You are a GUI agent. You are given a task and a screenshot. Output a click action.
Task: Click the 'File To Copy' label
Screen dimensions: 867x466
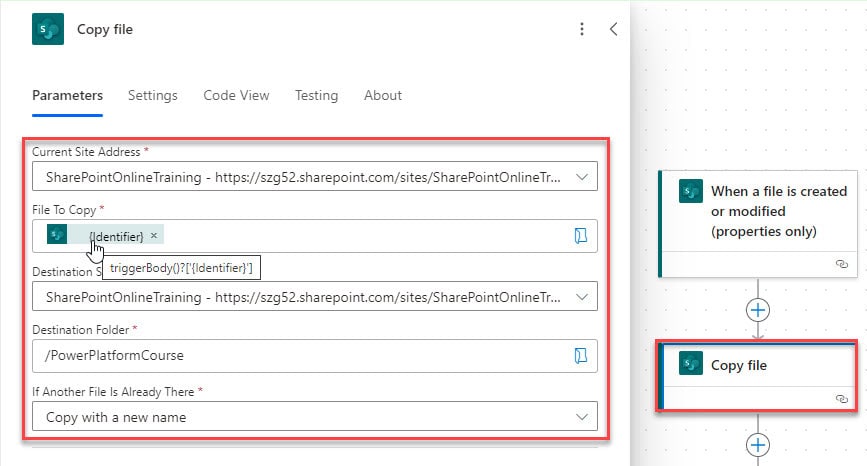[64, 210]
